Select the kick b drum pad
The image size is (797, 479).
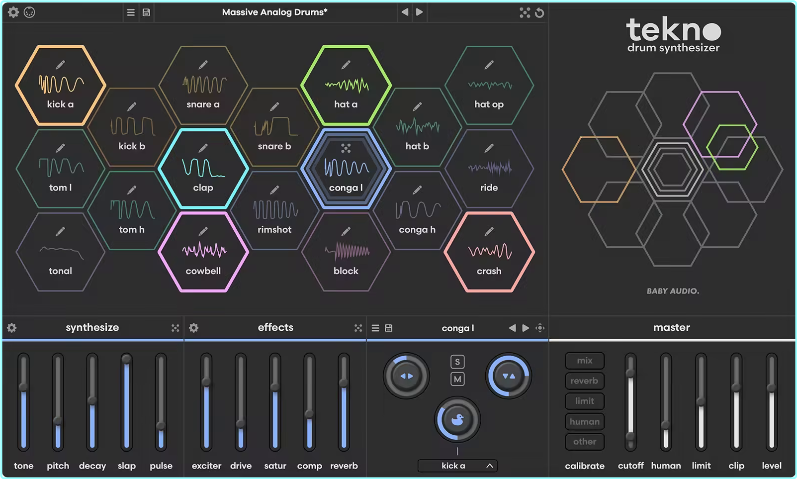coord(132,127)
